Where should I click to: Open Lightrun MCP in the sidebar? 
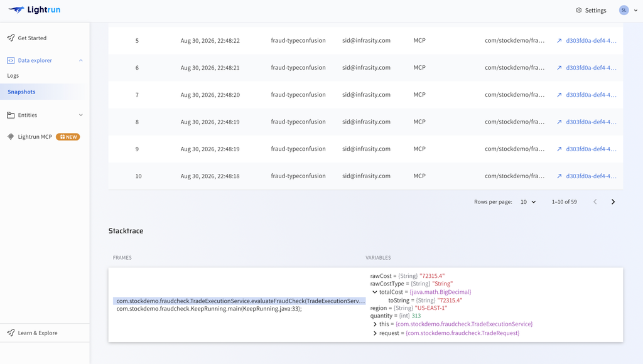(35, 137)
